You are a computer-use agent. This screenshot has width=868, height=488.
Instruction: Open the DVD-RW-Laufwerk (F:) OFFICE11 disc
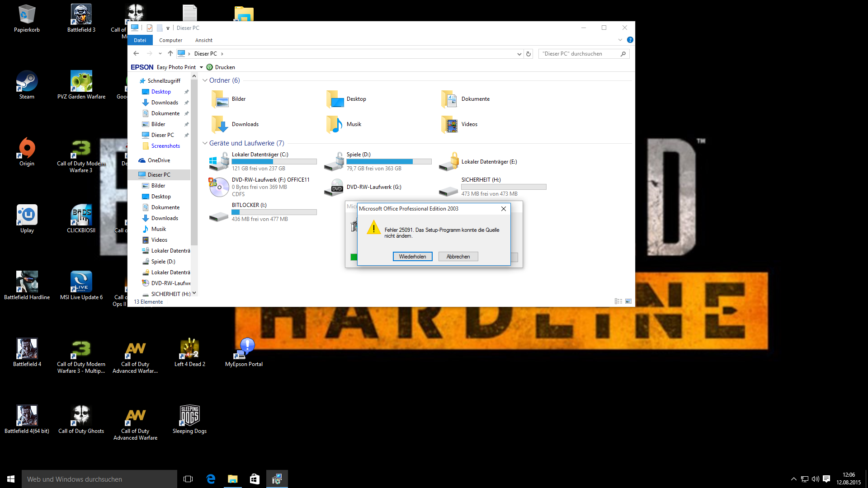pyautogui.click(x=219, y=187)
